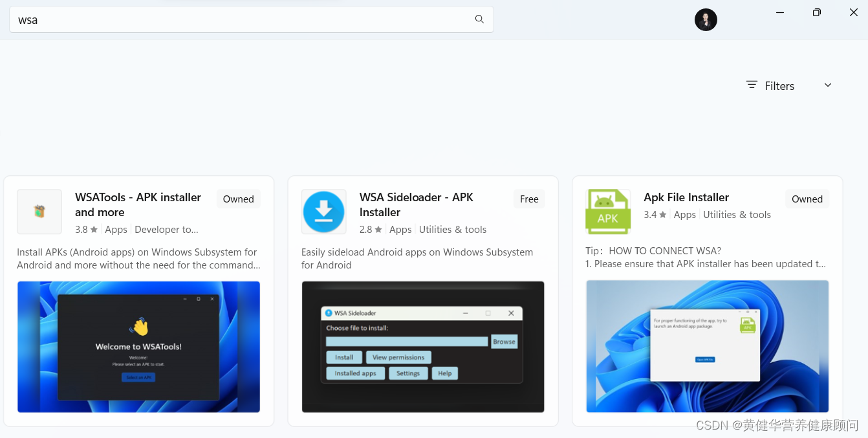Open WSATools - APK installer and more title
Image resolution: width=868 pixels, height=438 pixels.
(x=138, y=204)
